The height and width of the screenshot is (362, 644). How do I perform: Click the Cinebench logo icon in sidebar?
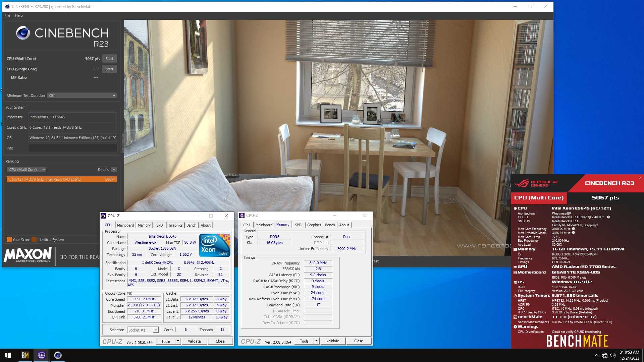(23, 33)
